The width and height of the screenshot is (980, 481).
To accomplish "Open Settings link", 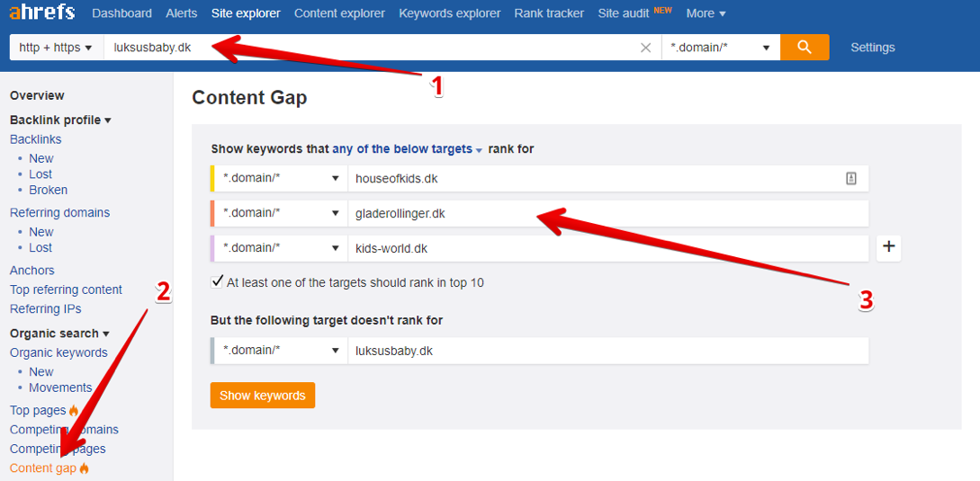I will 873,48.
